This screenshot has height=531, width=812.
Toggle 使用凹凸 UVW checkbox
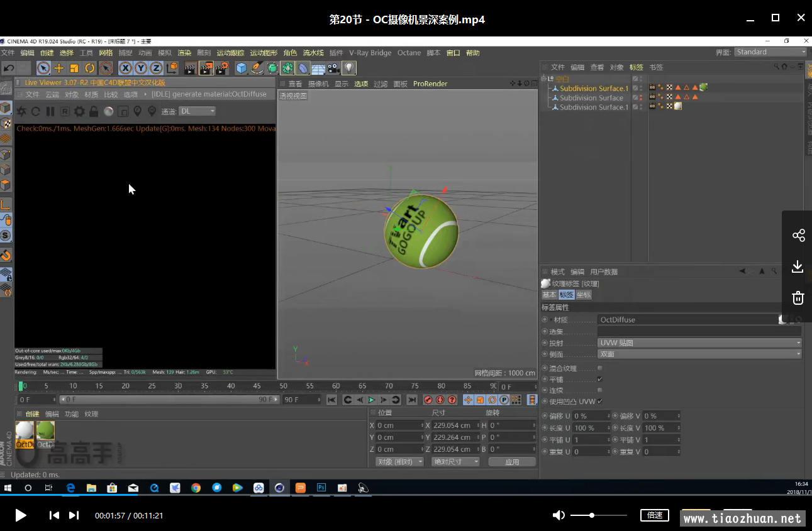(x=599, y=402)
